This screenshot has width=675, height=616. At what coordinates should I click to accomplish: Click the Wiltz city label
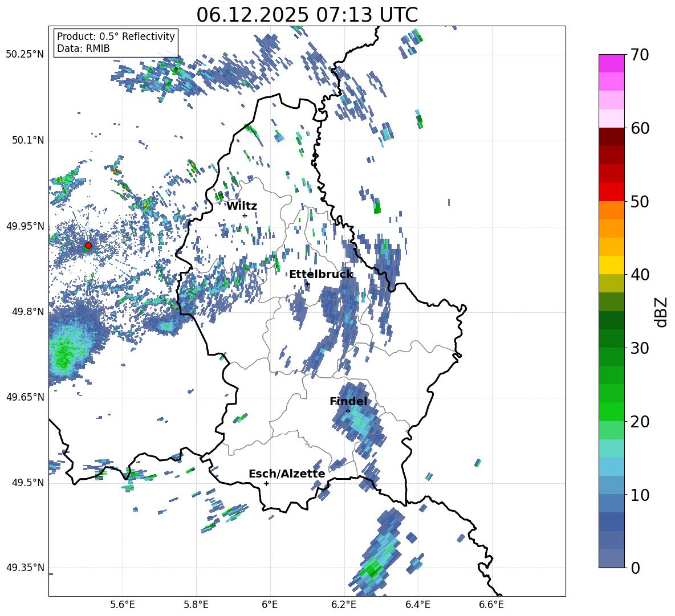pyautogui.click(x=242, y=206)
